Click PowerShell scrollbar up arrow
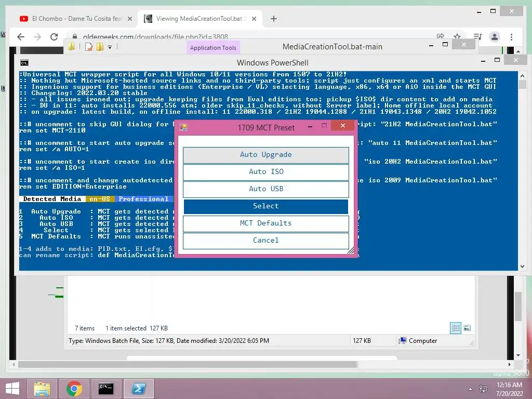The height and width of the screenshot is (399, 532). pos(523,76)
